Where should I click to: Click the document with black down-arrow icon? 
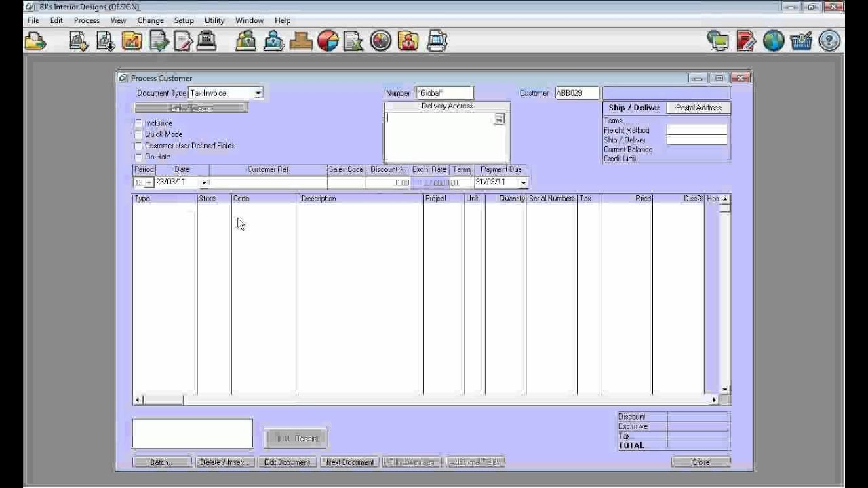(106, 41)
